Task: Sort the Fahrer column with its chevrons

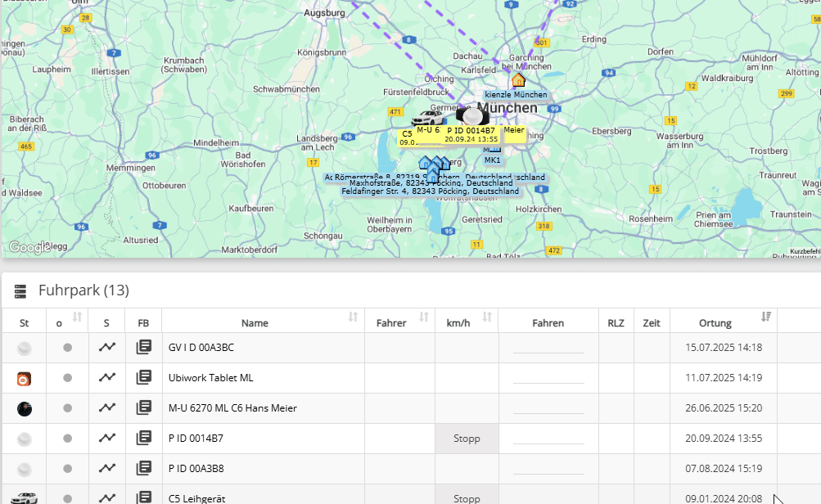Action: [x=424, y=317]
